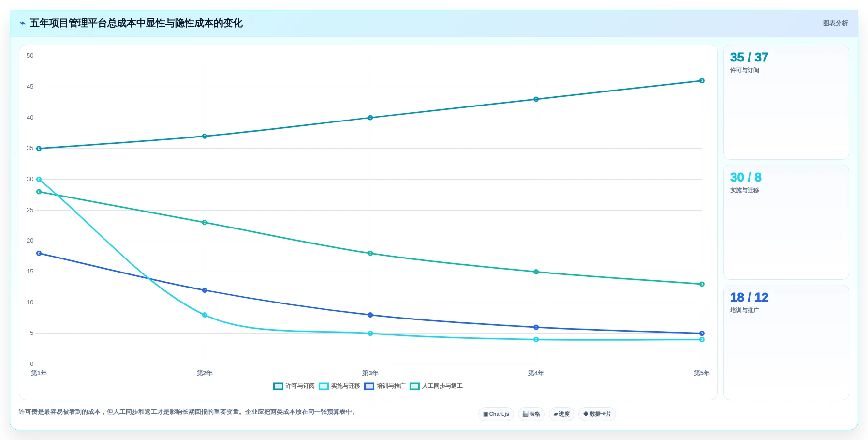Click the Chart.js tag chip
This screenshot has height=440, width=868.
(496, 414)
